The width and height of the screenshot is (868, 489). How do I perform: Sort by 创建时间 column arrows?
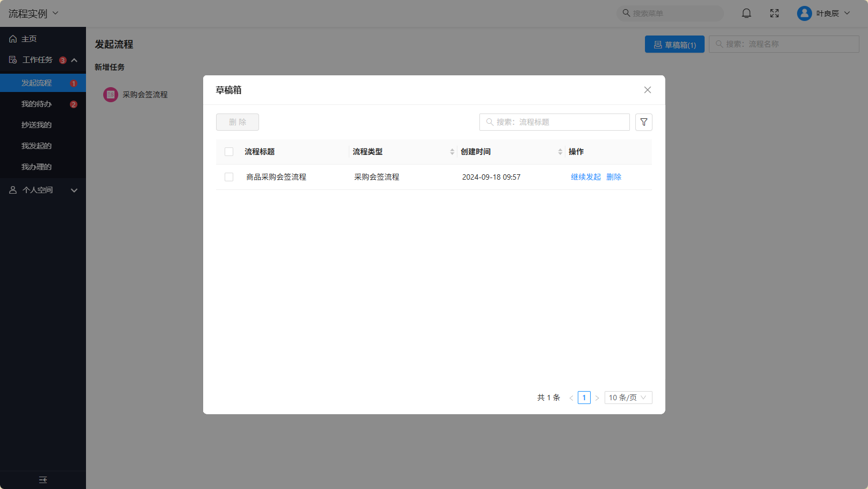pos(560,152)
